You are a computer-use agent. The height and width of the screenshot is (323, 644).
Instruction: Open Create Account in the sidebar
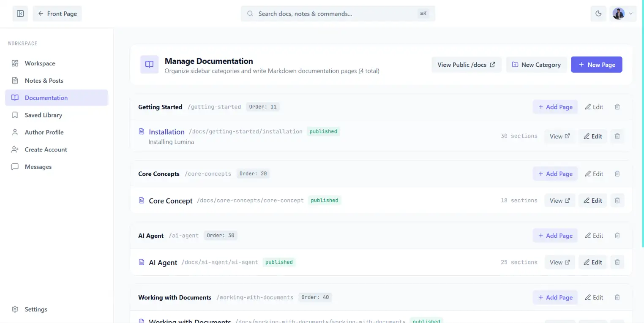click(x=57, y=150)
